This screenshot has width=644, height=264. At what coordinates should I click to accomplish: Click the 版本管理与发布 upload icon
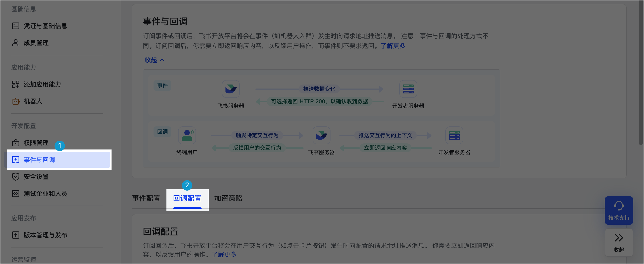pos(15,235)
